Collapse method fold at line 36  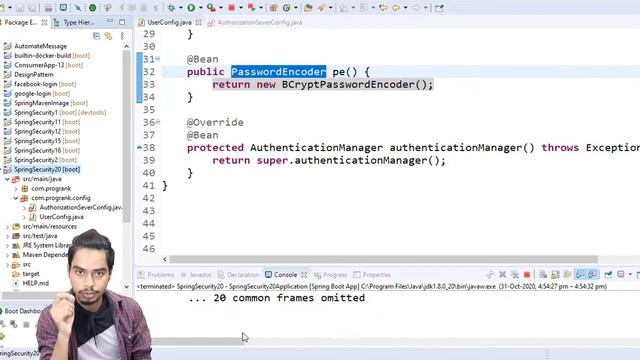[158, 122]
